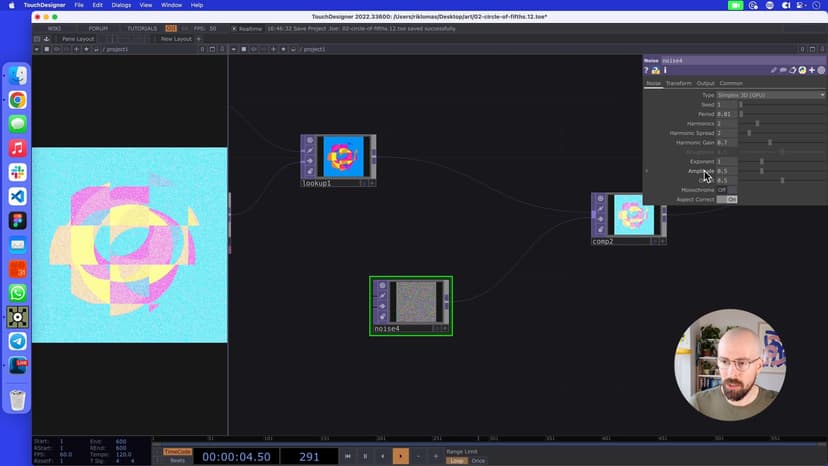Open the operator info 'i' icon

pos(665,71)
